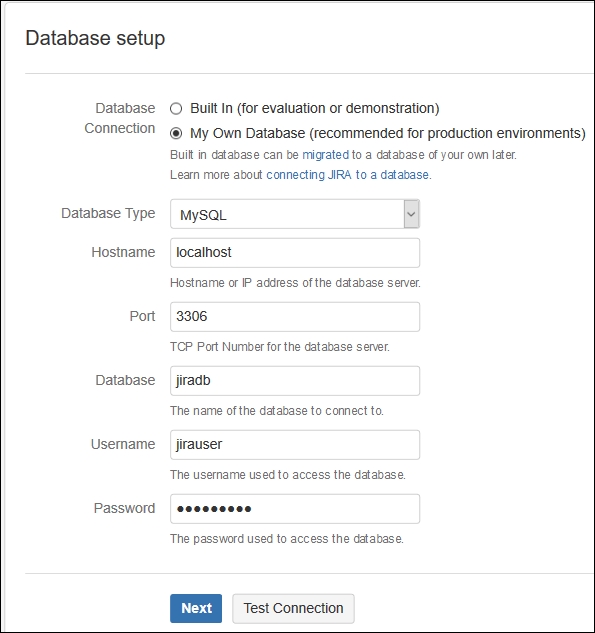
Task: Open the migrated link
Action: click(x=325, y=155)
